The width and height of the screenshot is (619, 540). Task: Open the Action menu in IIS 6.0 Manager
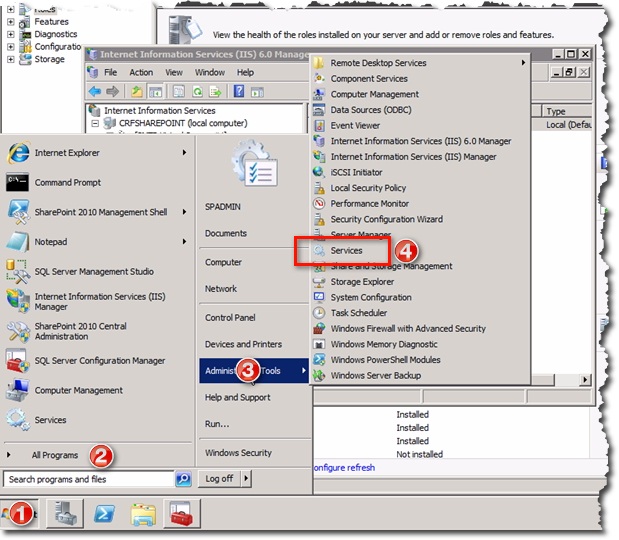click(x=141, y=73)
